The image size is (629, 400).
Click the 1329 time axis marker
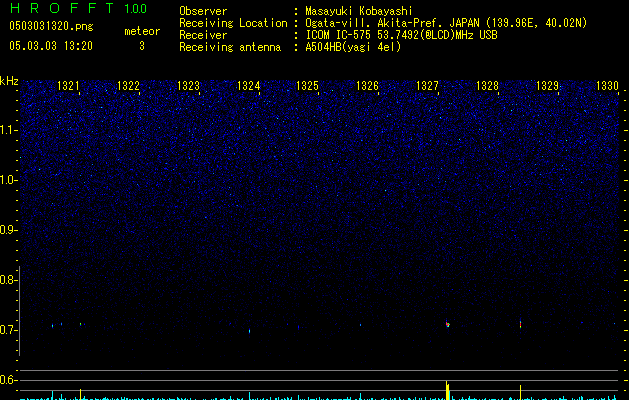pyautogui.click(x=548, y=86)
